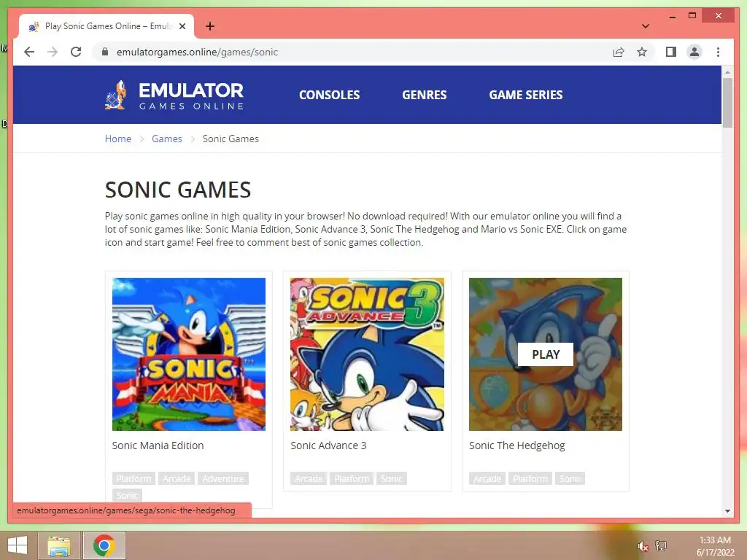
Task: Click the SONIC GAMES page heading
Action: [x=178, y=190]
